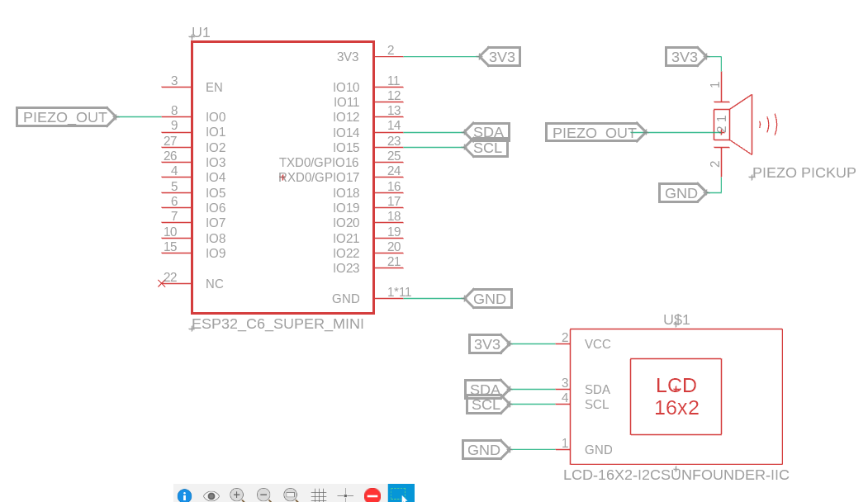Click the Info icon in bottom toolbar

pyautogui.click(x=184, y=495)
